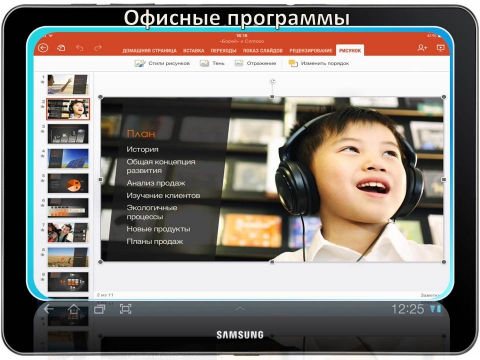This screenshot has height=360, width=480.
Task: Apply Отражение reflection effect
Action: click(x=255, y=63)
